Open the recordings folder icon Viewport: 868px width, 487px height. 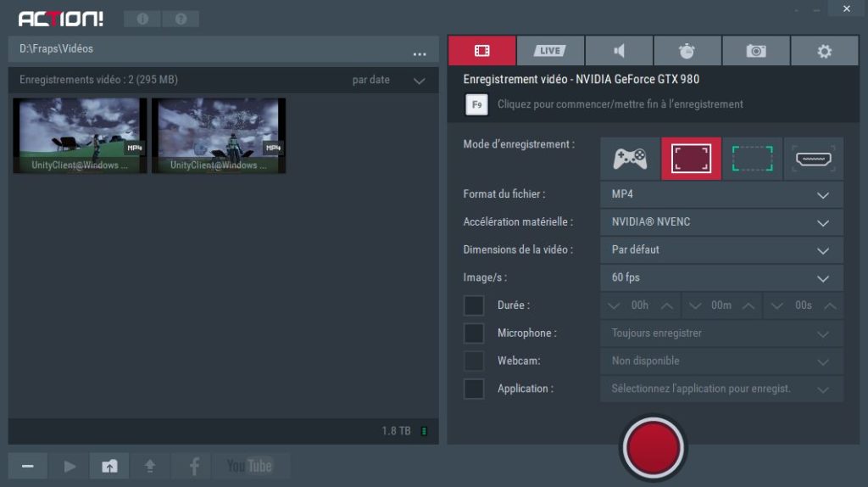[x=109, y=466]
